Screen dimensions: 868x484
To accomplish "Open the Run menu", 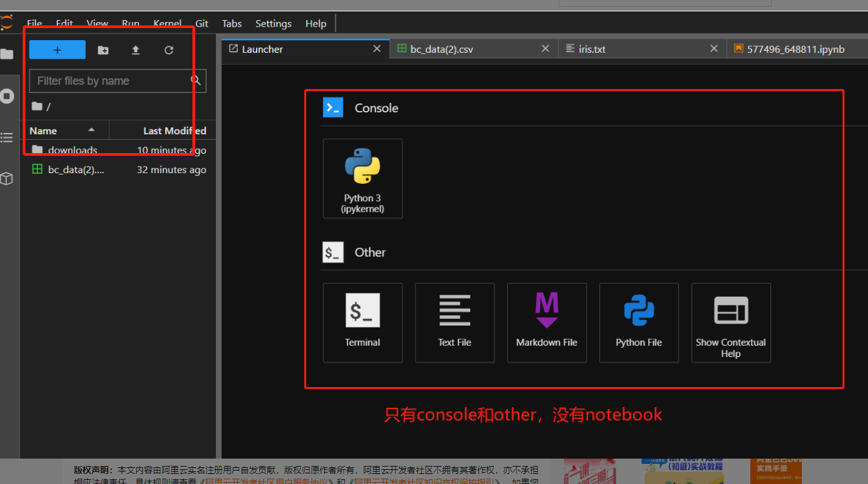I will (131, 23).
